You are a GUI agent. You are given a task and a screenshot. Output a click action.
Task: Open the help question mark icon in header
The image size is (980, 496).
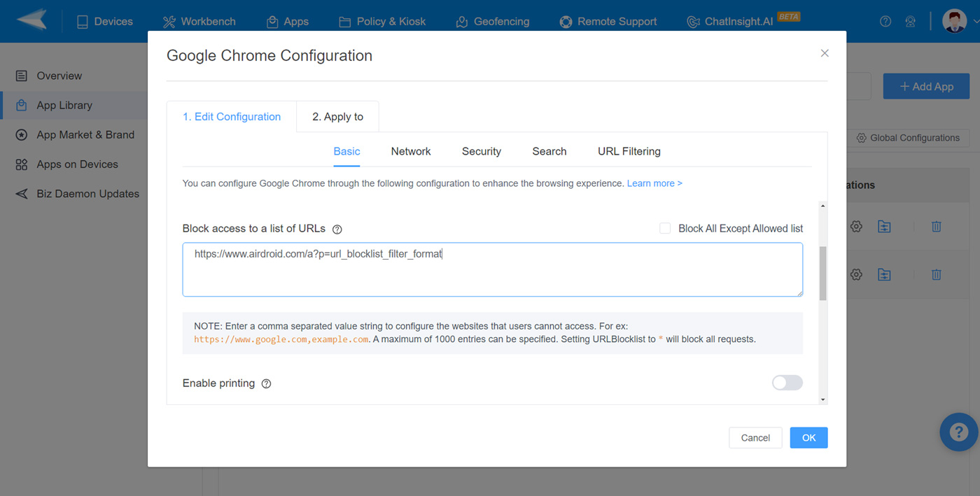click(885, 22)
